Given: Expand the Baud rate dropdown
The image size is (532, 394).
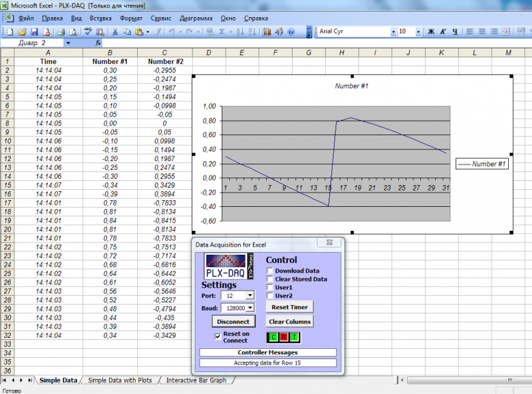Looking at the screenshot, I should click(250, 308).
